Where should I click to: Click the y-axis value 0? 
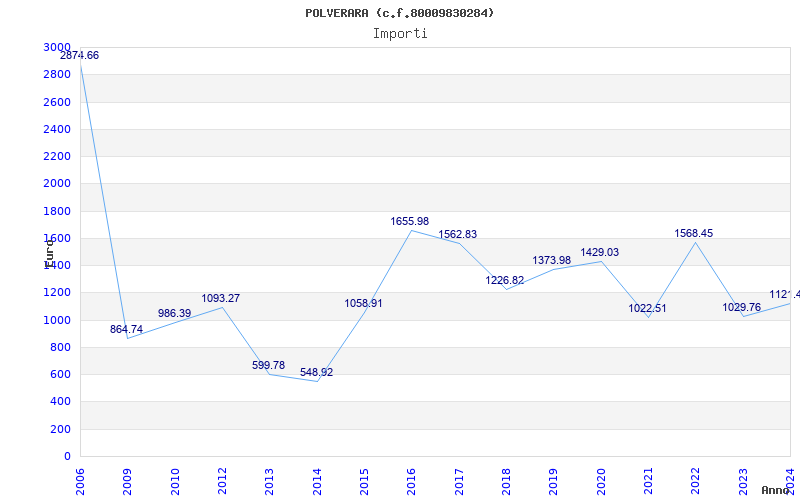click(67, 457)
